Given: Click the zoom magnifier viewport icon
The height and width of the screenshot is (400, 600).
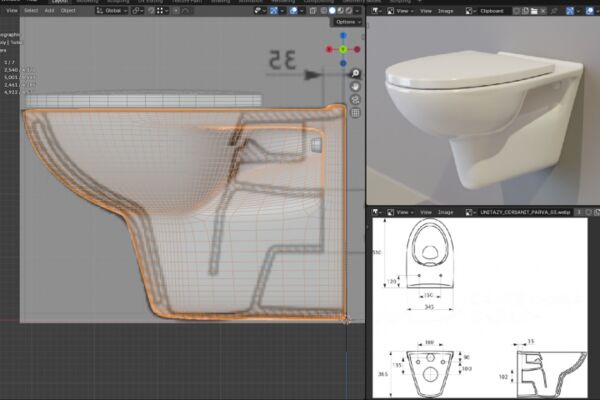Looking at the screenshot, I should pyautogui.click(x=355, y=73).
